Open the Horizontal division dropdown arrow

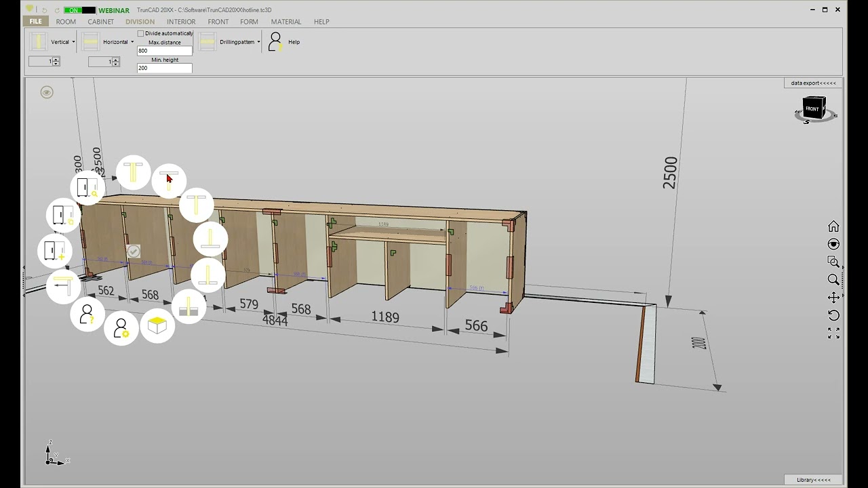click(x=132, y=42)
